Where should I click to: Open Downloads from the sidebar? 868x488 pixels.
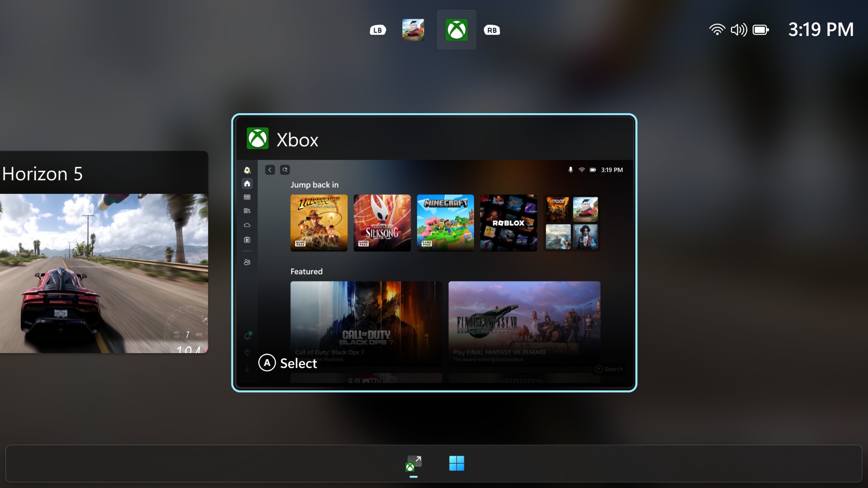pos(247,367)
